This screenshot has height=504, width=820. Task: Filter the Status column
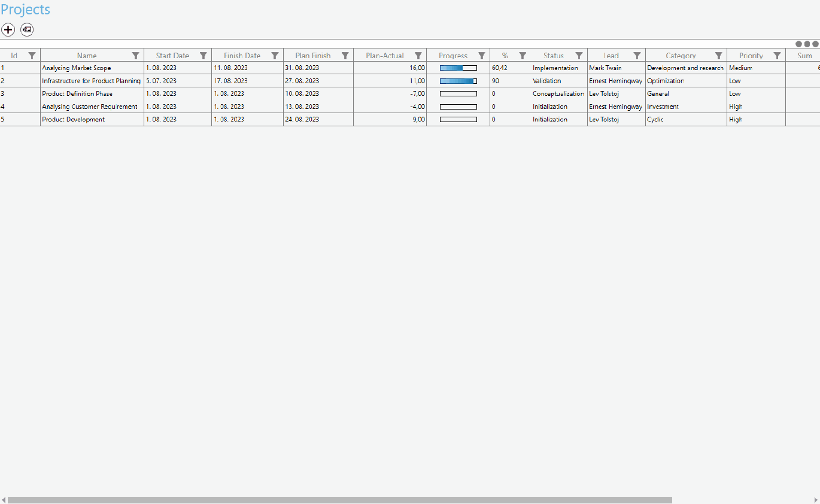[x=579, y=55]
